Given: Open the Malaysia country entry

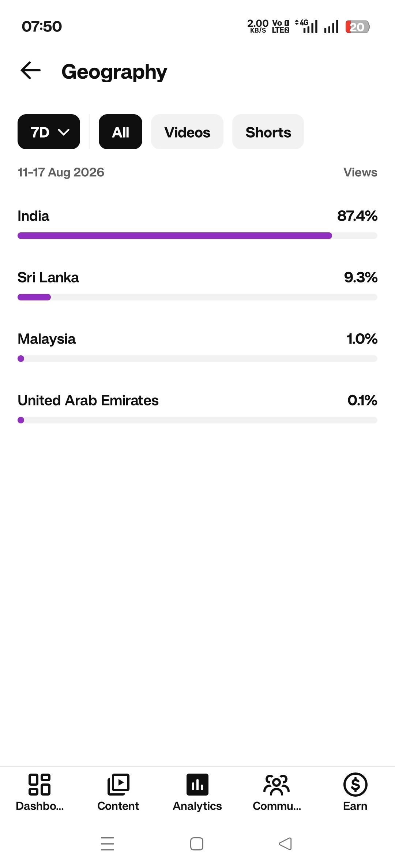Looking at the screenshot, I should [x=197, y=346].
